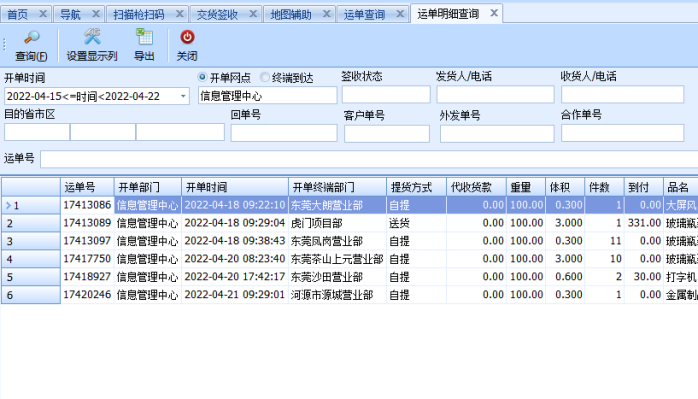This screenshot has width=698, height=399.
Task: Click the second 目的省市区 city field
Action: point(103,132)
